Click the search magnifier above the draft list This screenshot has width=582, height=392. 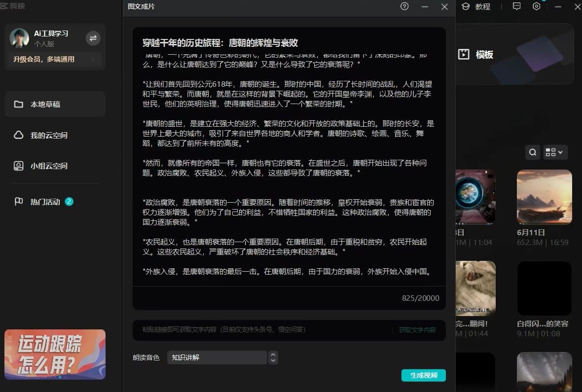coord(532,152)
